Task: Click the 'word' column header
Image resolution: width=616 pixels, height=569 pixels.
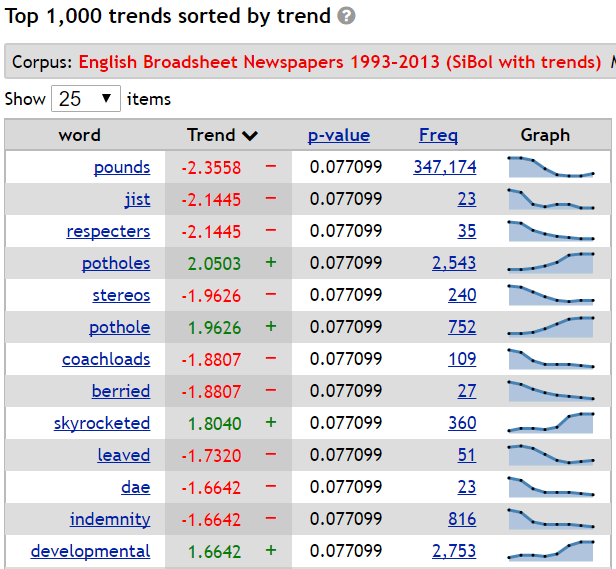Action: click(x=80, y=135)
